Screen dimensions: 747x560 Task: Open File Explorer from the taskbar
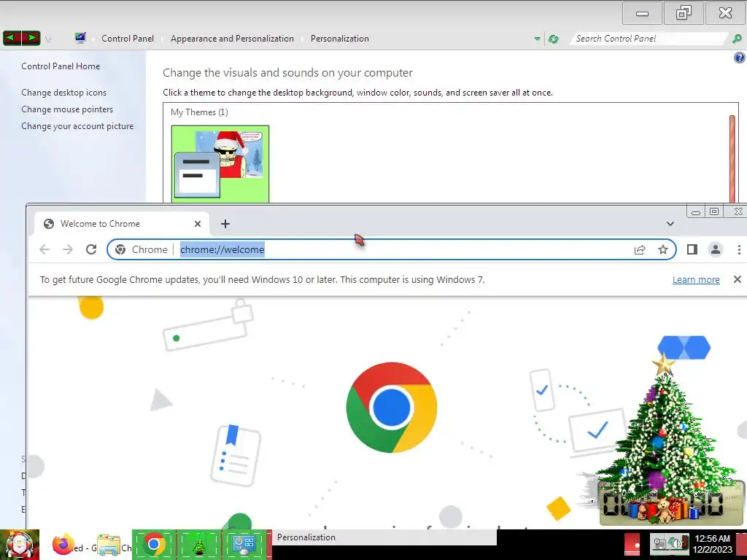tap(109, 545)
